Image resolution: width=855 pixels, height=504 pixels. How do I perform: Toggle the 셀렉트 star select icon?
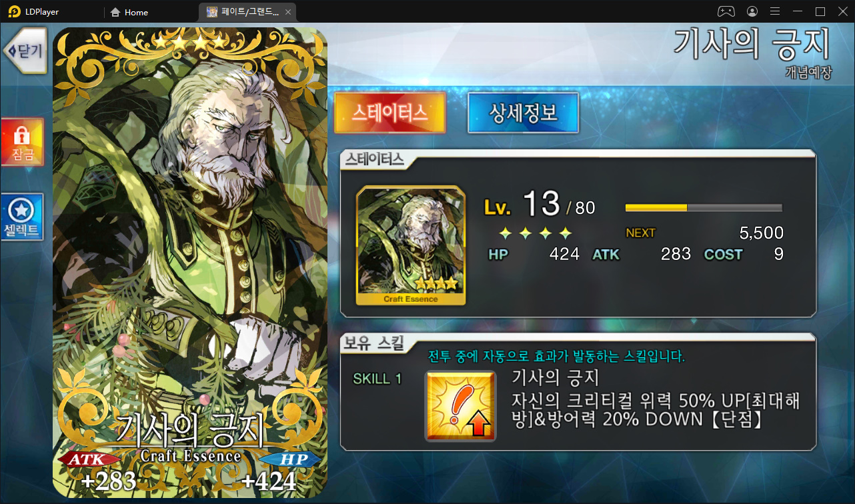(x=23, y=217)
